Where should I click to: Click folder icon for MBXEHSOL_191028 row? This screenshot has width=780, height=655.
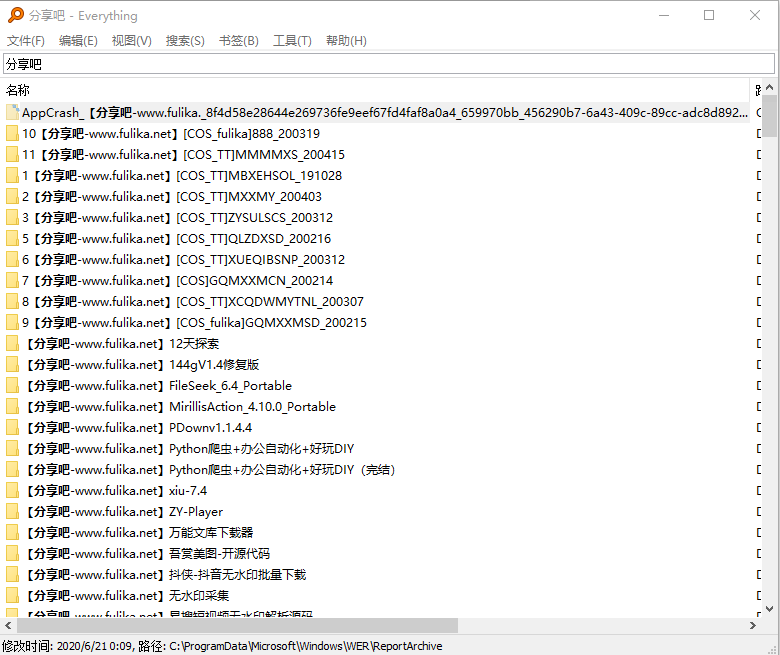pos(12,176)
